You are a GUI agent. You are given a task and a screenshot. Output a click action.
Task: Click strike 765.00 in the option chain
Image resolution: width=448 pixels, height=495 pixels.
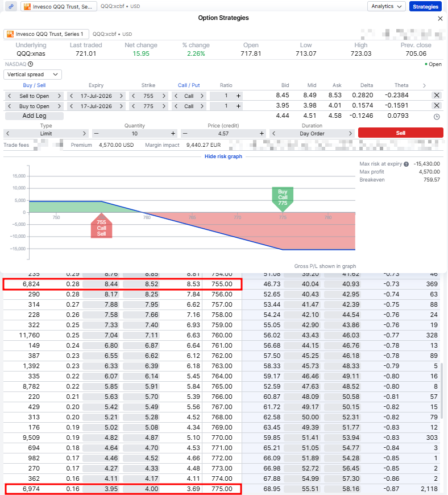(x=222, y=386)
